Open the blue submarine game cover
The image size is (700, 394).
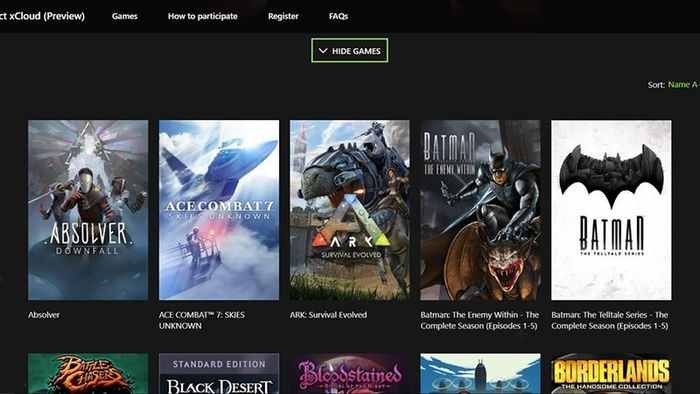pyautogui.click(x=480, y=373)
